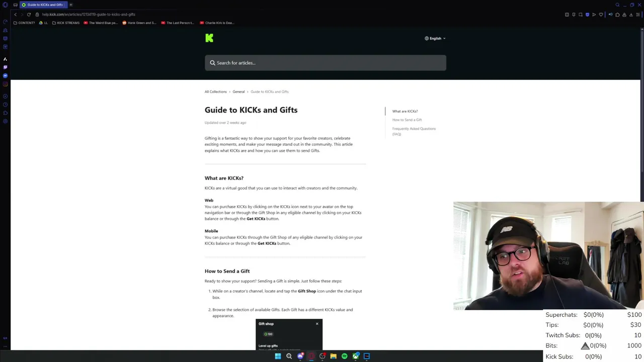Click the play-shaped player icon in toolbar
Viewport: 644px width, 362px height.
(594, 15)
